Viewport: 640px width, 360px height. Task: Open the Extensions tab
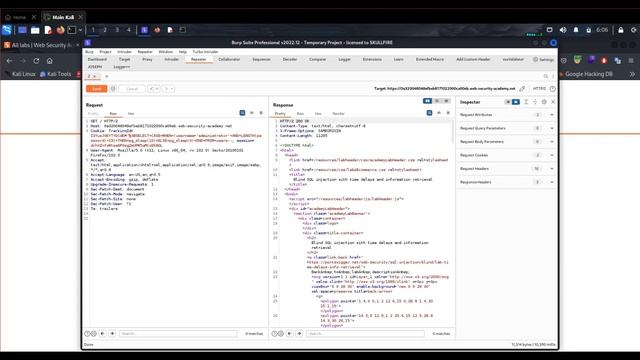[372, 59]
